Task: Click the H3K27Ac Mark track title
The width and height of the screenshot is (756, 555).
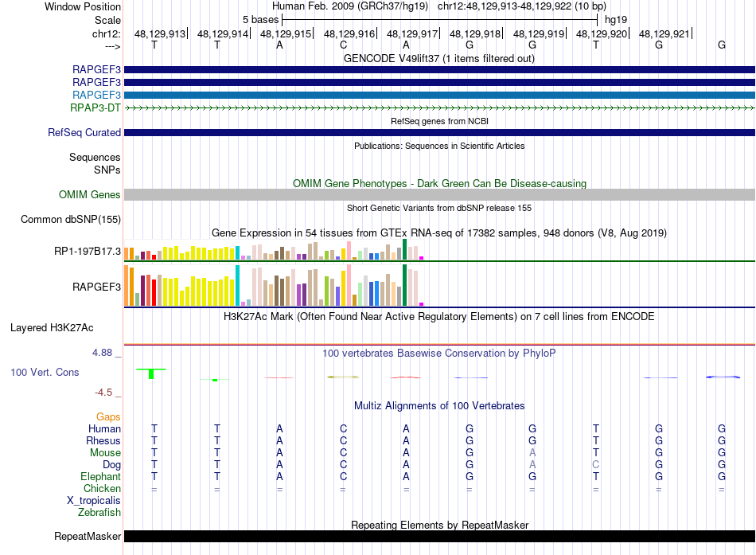Action: click(438, 317)
